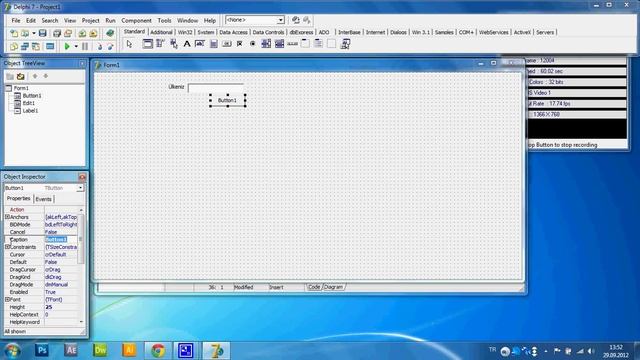Image resolution: width=640 pixels, height=360 pixels.
Task: Open the Project menu
Action: pos(90,20)
